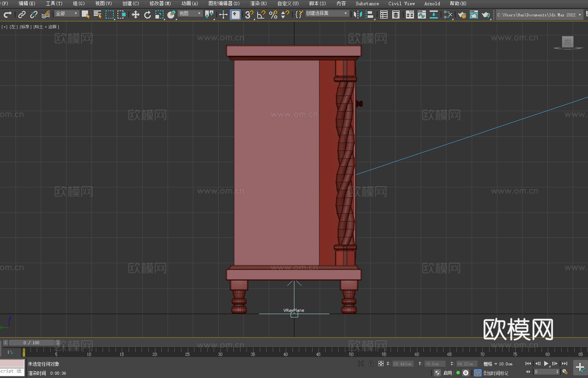Open the viewport [标准] shading menu
Viewport: 588px width, 378px height.
coord(26,27)
